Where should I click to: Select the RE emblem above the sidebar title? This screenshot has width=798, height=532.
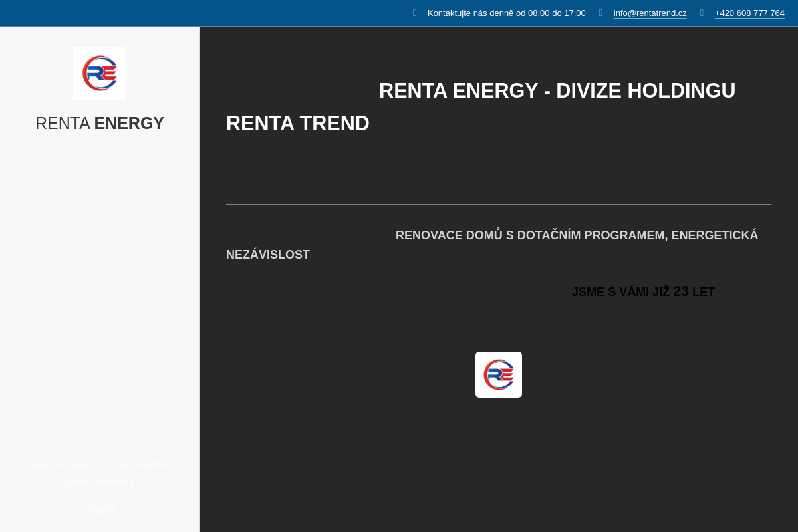click(x=99, y=72)
